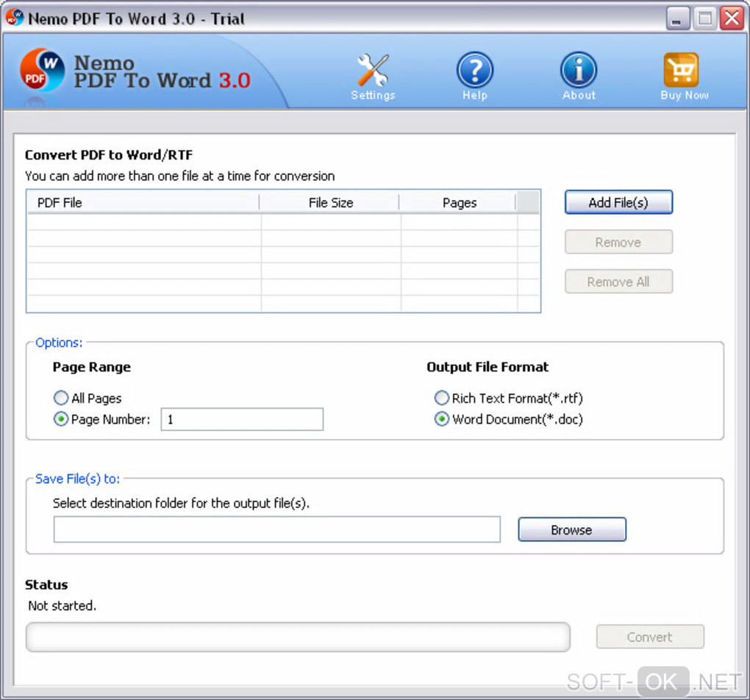Click the Convert button
The width and height of the screenshot is (750, 700).
[x=650, y=637]
